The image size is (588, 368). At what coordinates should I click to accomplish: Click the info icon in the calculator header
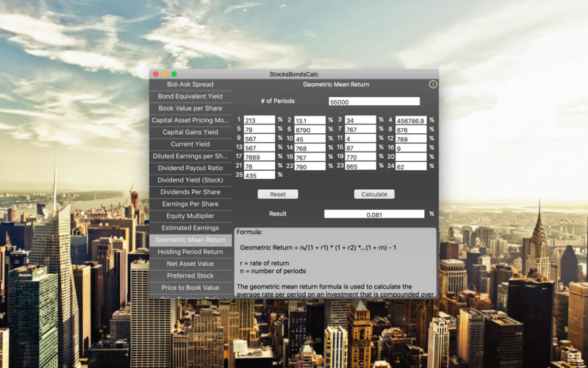click(x=433, y=85)
